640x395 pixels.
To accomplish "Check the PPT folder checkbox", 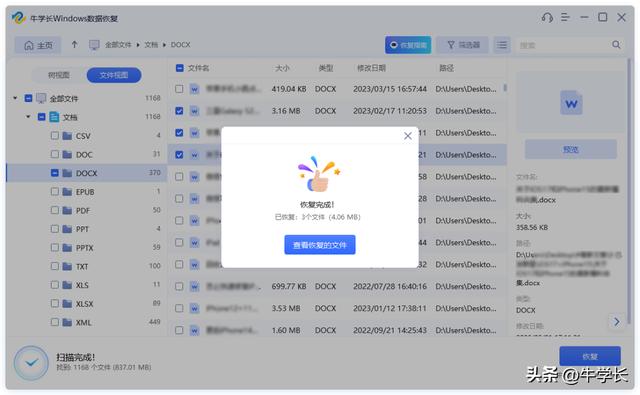I will click(55, 229).
